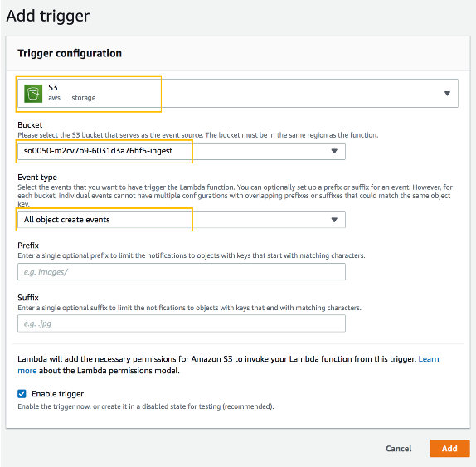Focus the Suffix input field
Image resolution: width=476 pixels, height=467 pixels.
182,323
